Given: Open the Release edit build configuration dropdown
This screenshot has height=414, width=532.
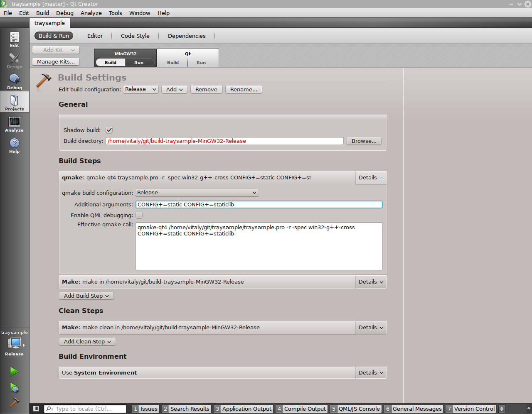Looking at the screenshot, I should pyautogui.click(x=140, y=89).
